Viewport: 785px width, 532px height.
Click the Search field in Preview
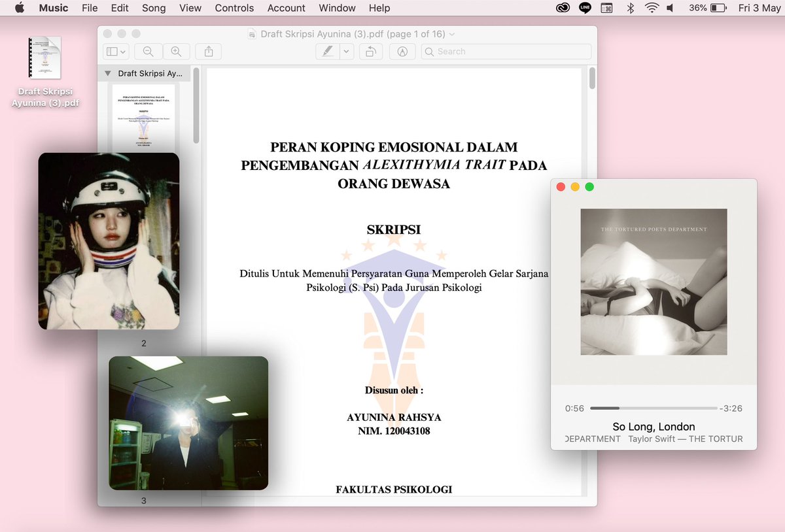(x=506, y=51)
